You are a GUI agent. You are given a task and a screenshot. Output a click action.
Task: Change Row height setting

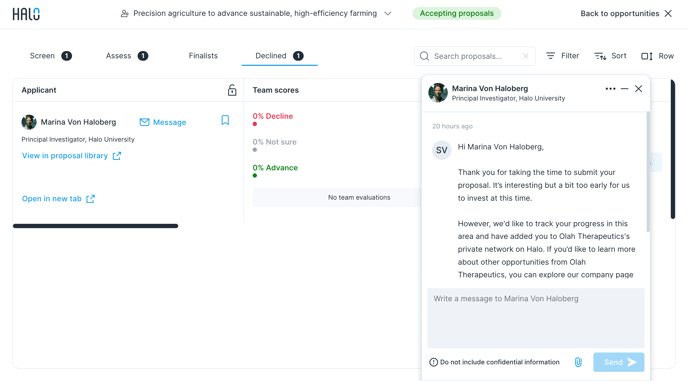pos(657,56)
